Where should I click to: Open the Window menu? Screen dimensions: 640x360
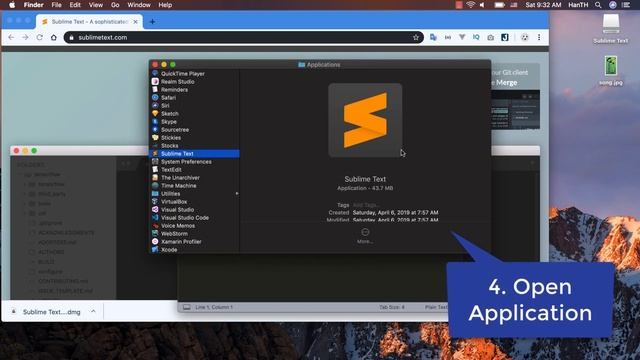click(139, 5)
